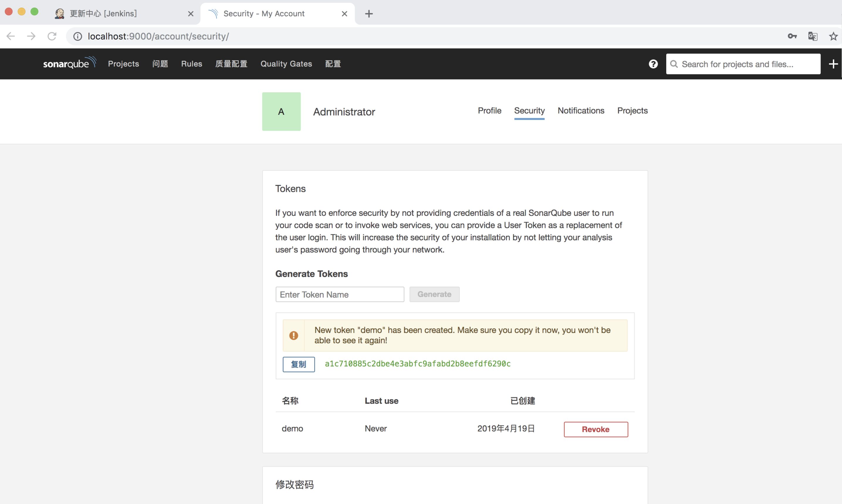842x504 pixels.
Task: Click the search bar icon
Action: [674, 64]
